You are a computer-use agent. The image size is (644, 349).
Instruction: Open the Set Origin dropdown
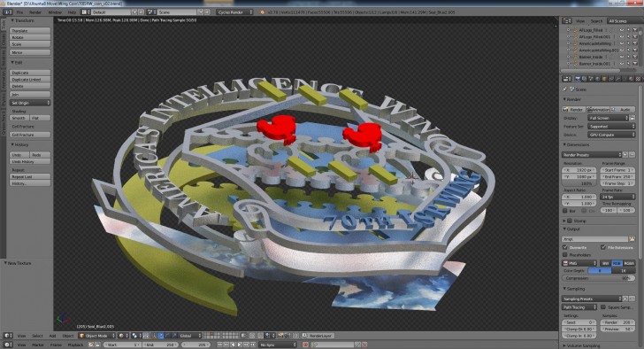click(x=30, y=103)
